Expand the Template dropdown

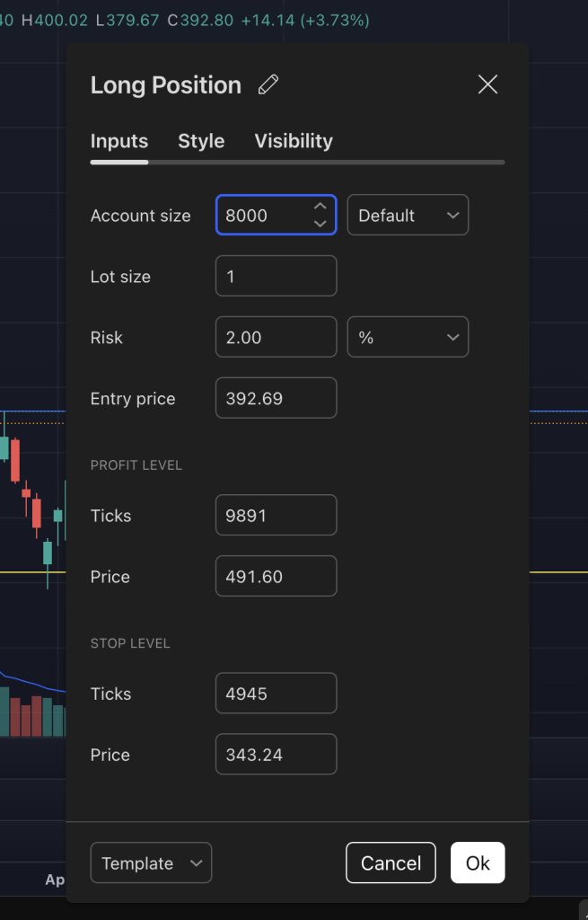point(151,862)
